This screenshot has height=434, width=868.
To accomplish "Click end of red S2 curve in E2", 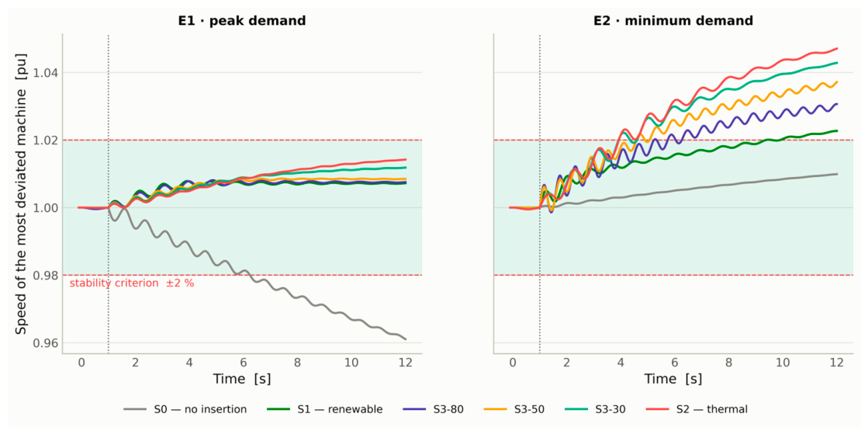I will click(x=837, y=49).
